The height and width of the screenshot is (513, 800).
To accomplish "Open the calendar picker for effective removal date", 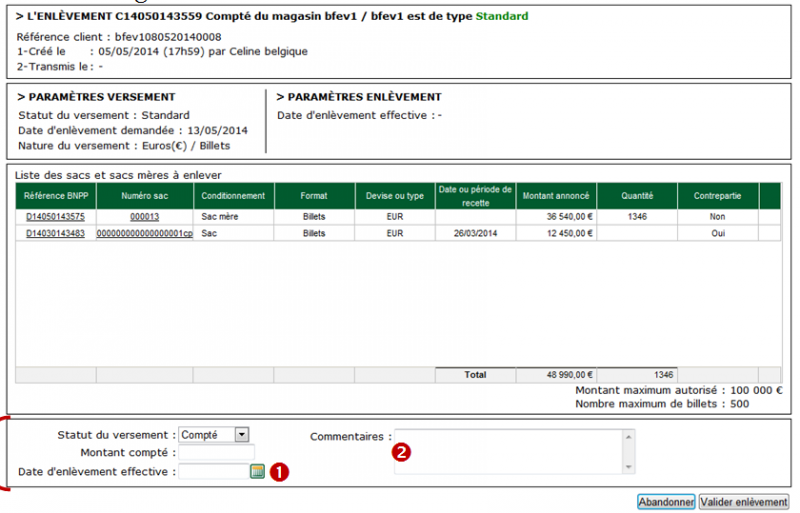I will pos(258,472).
